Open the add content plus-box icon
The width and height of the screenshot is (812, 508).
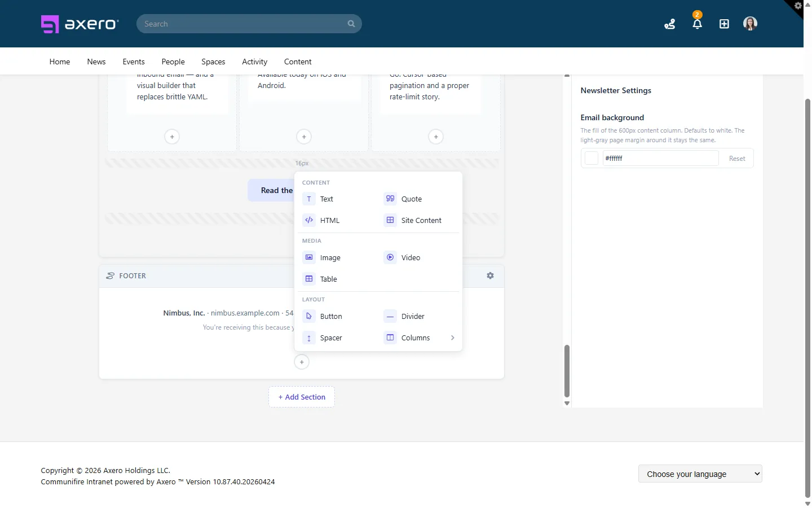tap(724, 24)
